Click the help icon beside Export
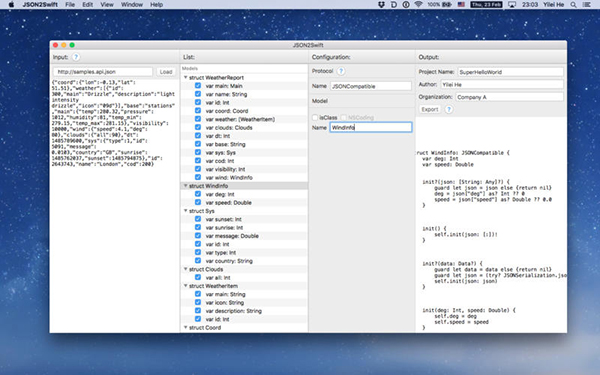 (x=449, y=109)
